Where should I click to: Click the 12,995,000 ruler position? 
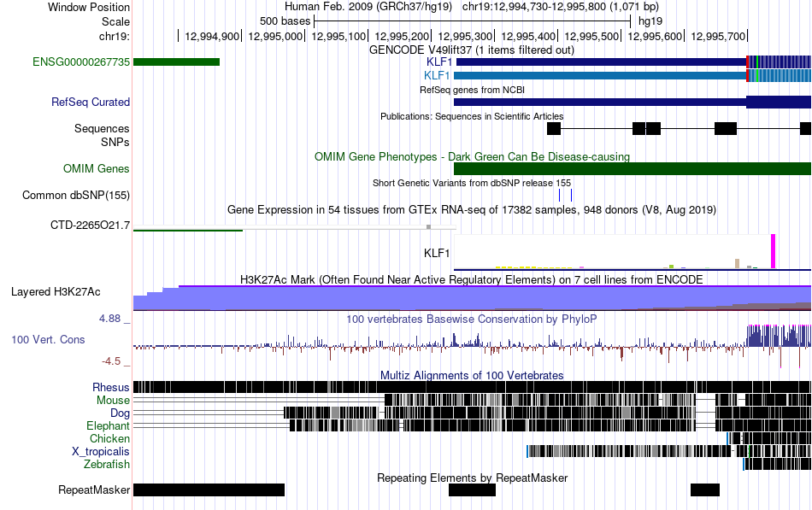(275, 36)
